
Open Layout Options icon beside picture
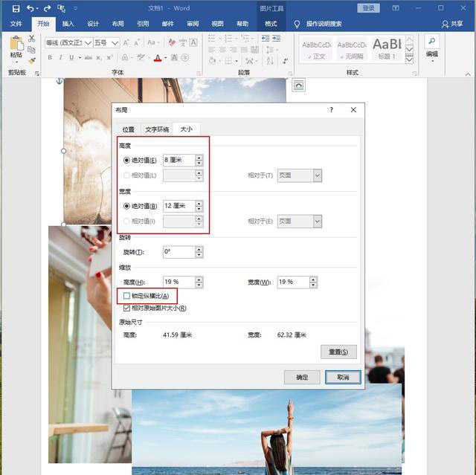pyautogui.click(x=298, y=85)
